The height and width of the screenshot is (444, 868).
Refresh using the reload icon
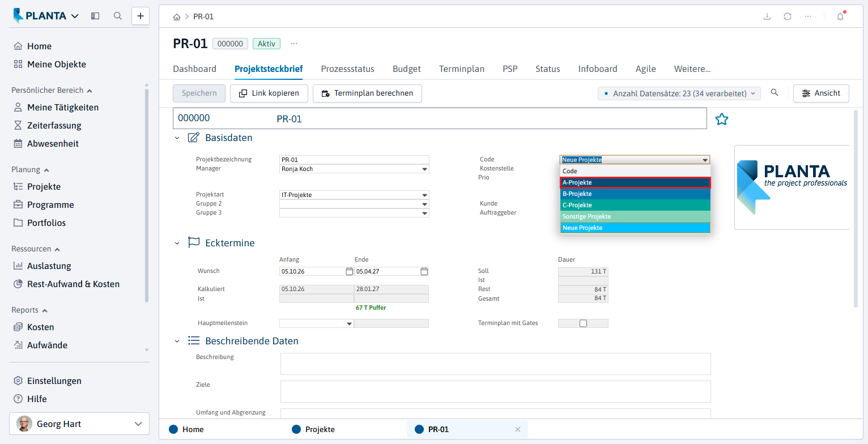788,16
